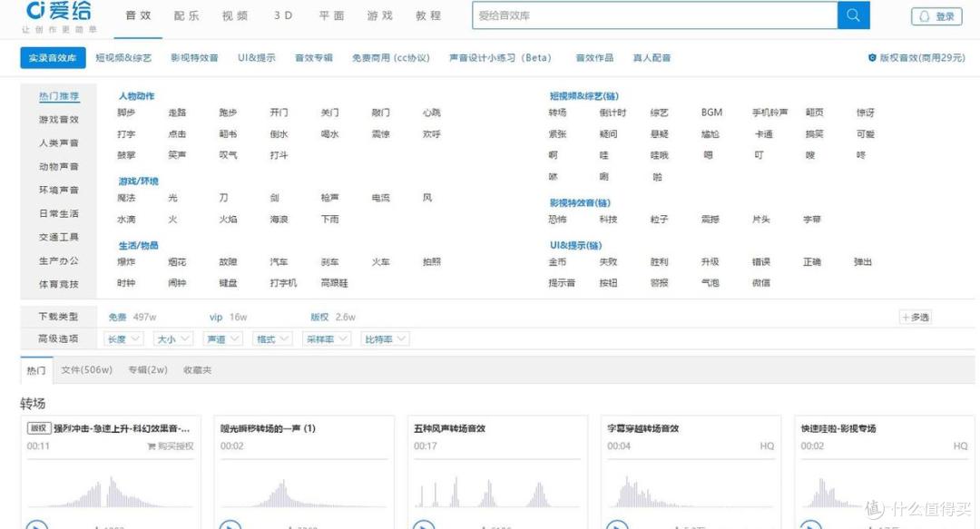Click the 脚步 tag under 人物动作
This screenshot has width=980, height=529.
(x=126, y=113)
